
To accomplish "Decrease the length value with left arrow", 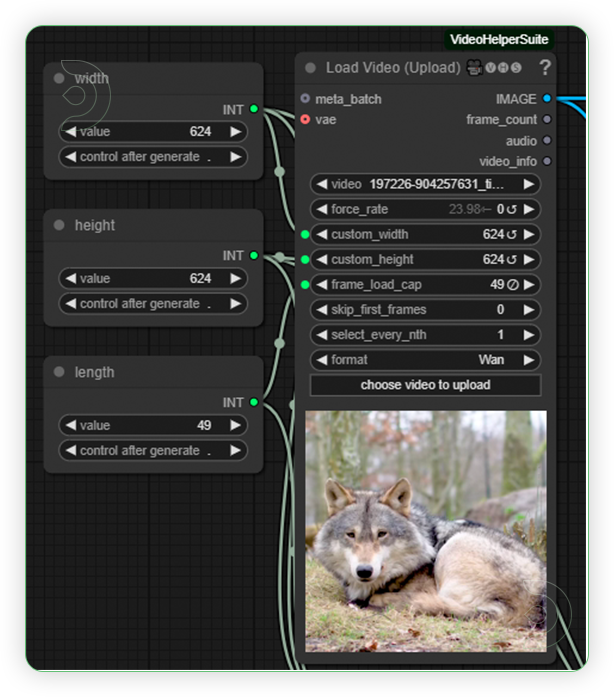I will [x=70, y=425].
